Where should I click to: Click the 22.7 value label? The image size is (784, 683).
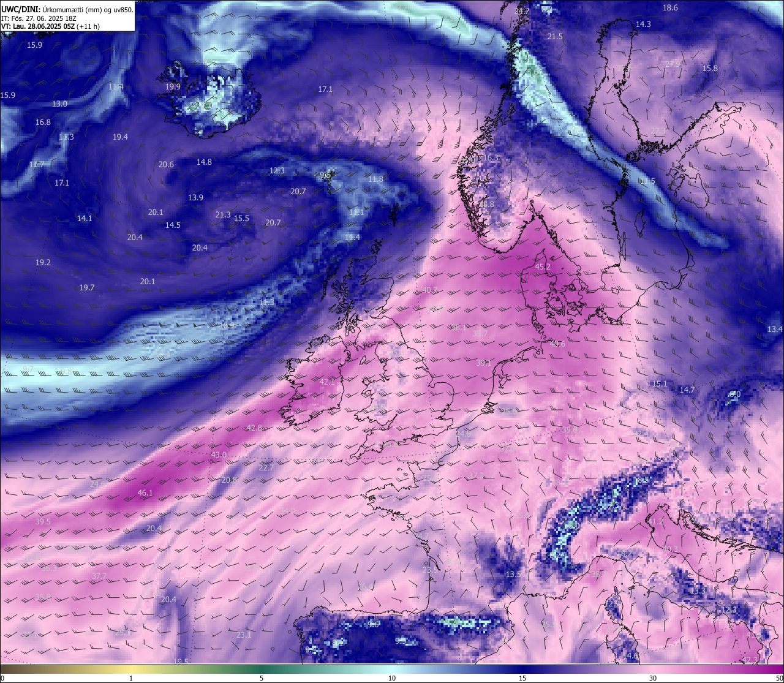266,467
